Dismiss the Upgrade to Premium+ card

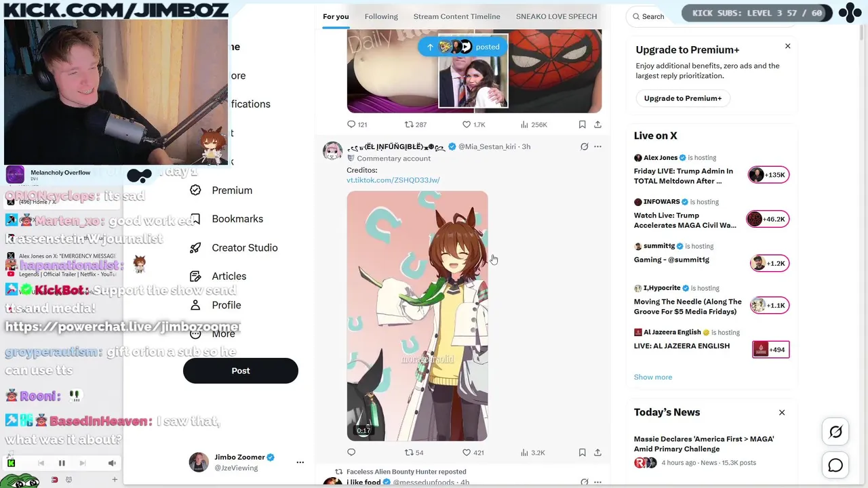pyautogui.click(x=787, y=46)
